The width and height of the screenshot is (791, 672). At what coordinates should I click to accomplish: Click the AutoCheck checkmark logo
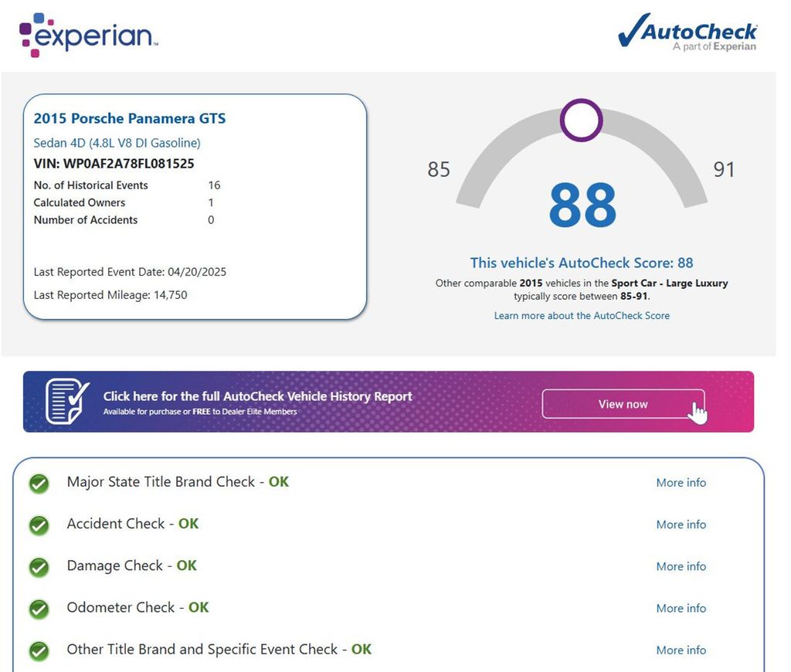(x=687, y=32)
